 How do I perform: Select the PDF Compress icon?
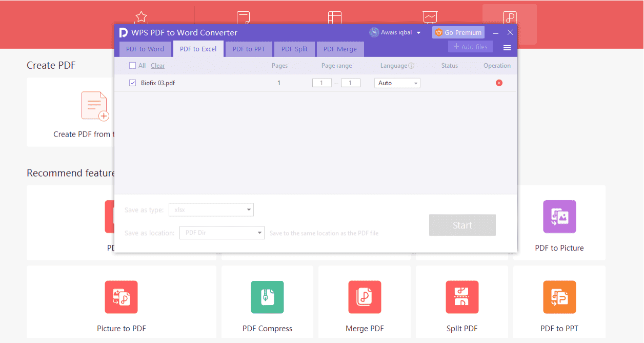click(x=267, y=297)
